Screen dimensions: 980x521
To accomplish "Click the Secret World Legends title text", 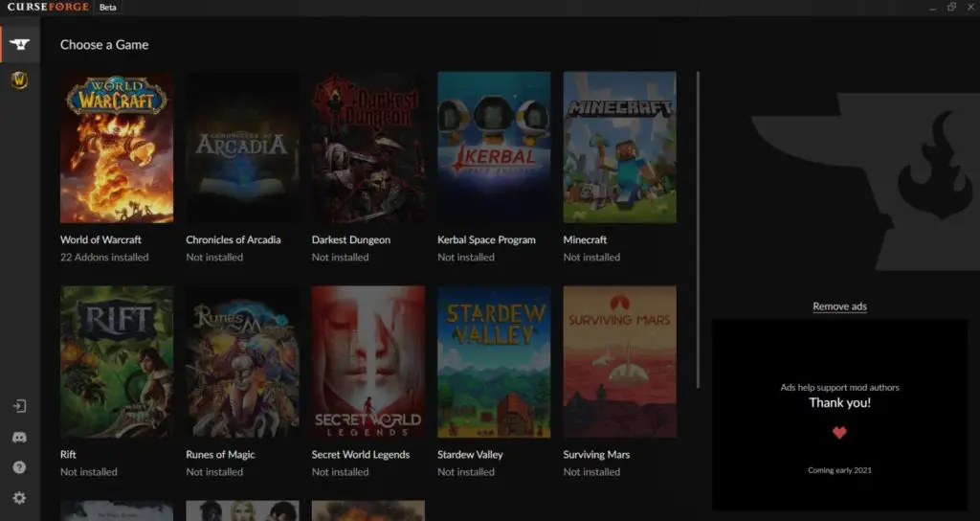I will 361,454.
